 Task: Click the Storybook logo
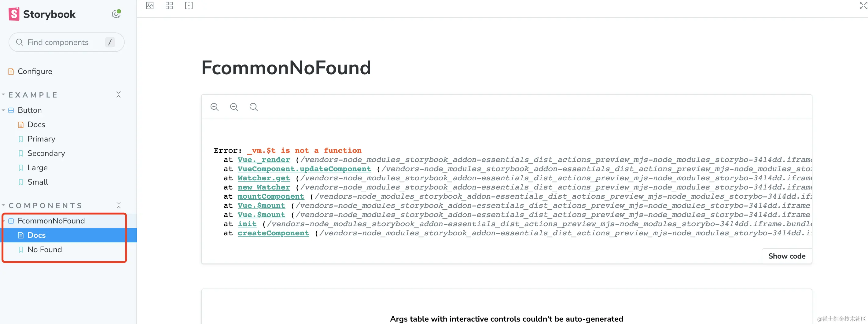pyautogui.click(x=42, y=14)
